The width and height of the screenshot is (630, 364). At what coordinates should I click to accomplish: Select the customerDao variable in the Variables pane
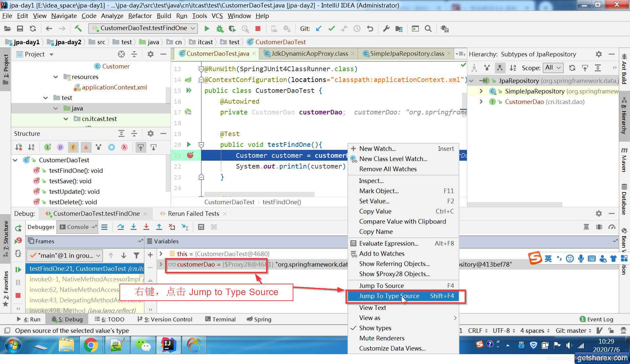[x=196, y=264]
